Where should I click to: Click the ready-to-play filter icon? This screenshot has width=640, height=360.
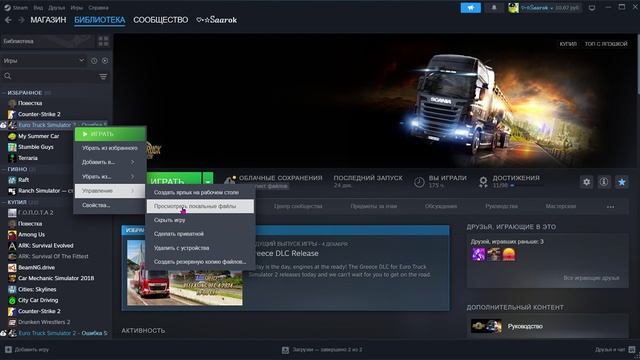point(105,60)
